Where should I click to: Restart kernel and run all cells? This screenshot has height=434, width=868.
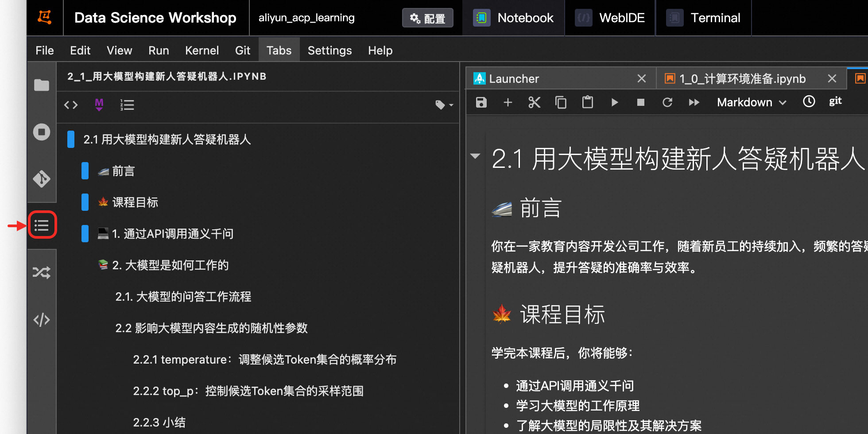(694, 102)
